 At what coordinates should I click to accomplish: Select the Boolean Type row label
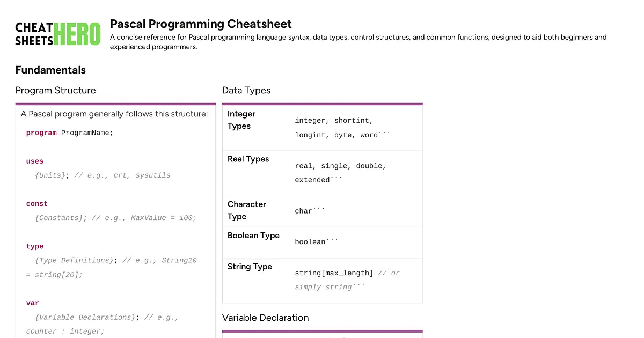click(253, 236)
